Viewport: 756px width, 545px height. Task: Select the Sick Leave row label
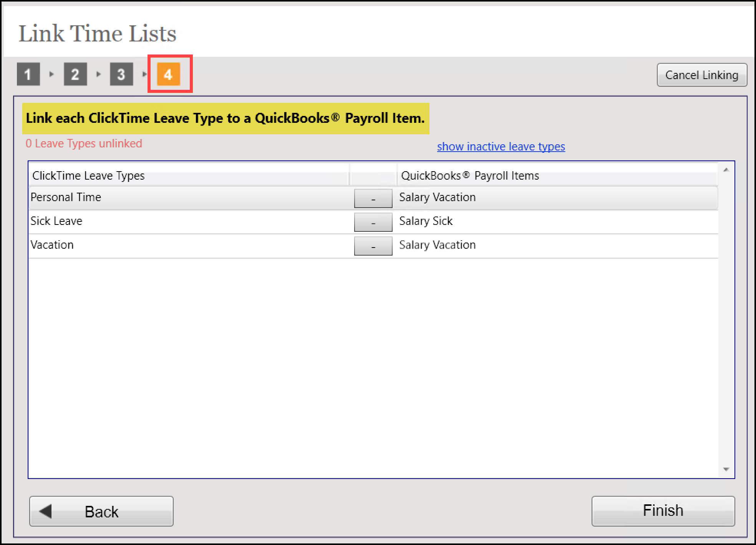(x=56, y=221)
